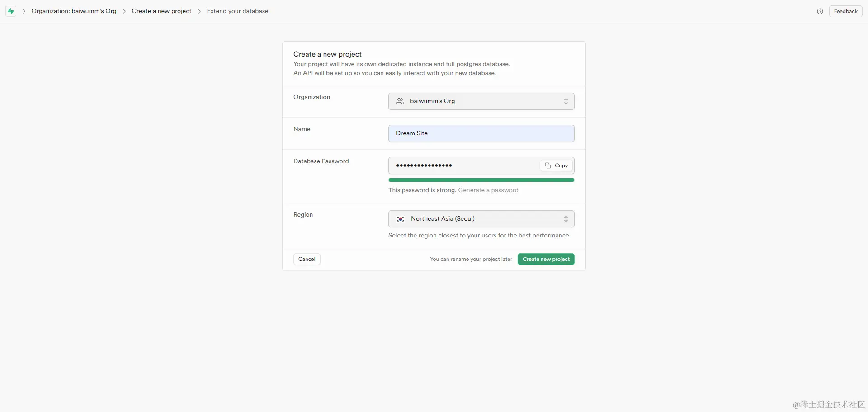Click the people icon in Organization selector
868x412 pixels.
pos(400,101)
